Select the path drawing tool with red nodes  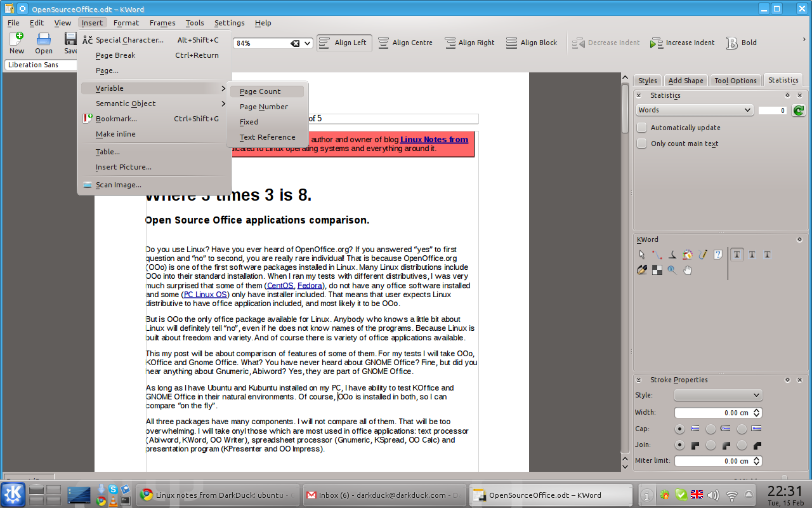click(x=657, y=254)
